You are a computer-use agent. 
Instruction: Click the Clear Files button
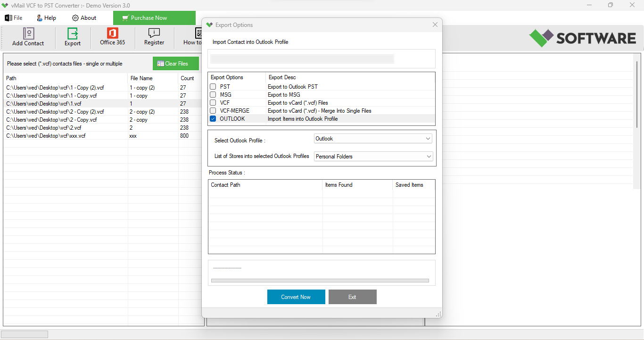coord(176,64)
